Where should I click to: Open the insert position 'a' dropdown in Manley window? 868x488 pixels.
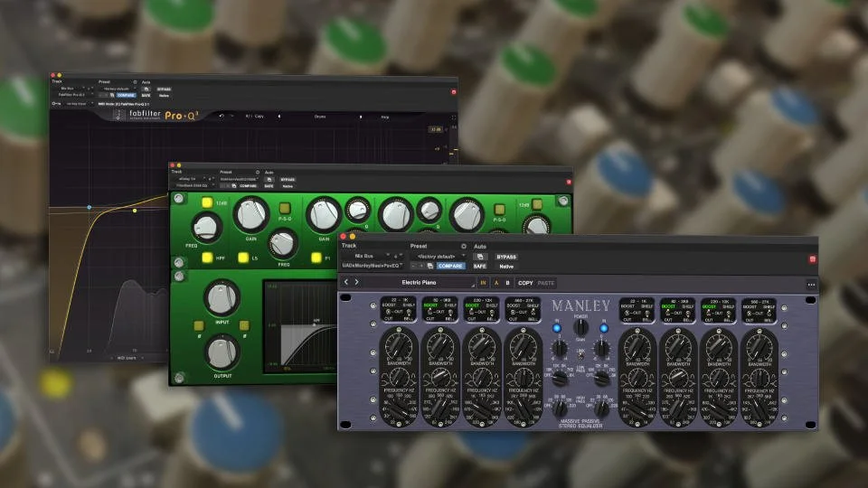pos(398,256)
